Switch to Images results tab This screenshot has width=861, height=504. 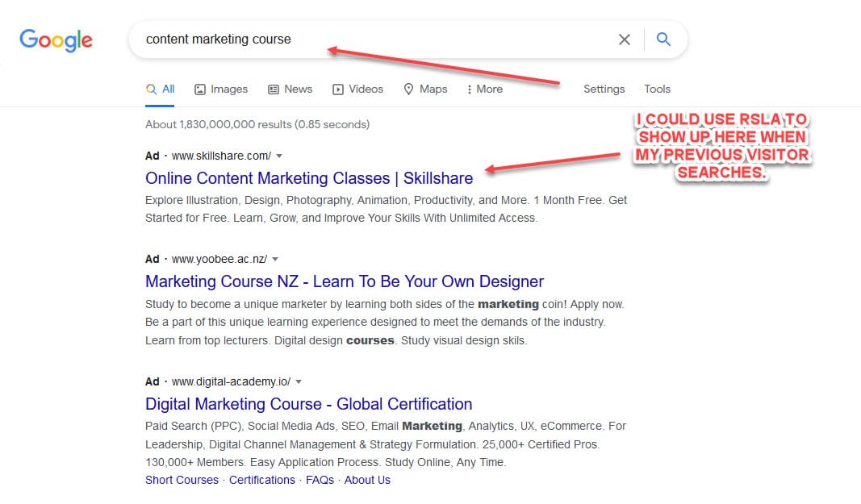[221, 89]
